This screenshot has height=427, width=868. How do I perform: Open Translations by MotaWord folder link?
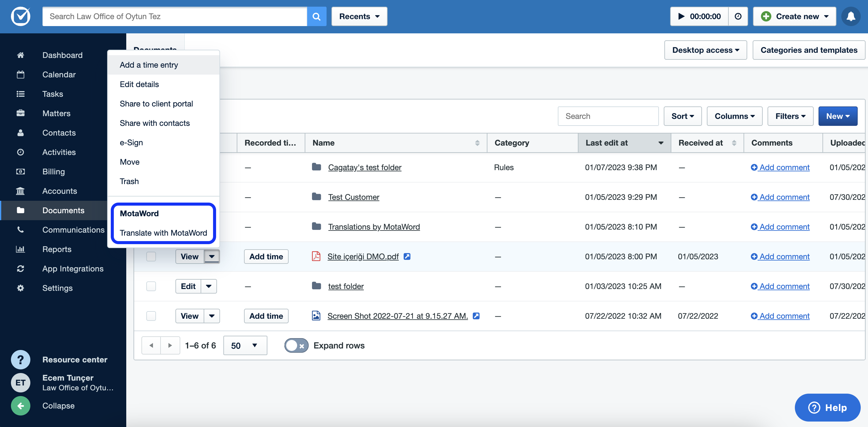(374, 227)
